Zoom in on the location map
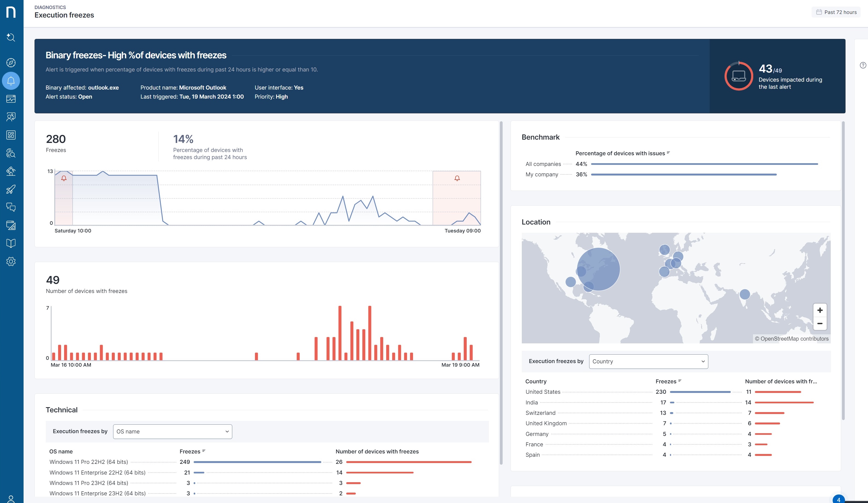Screen dimensions: 868x503 click(820, 310)
